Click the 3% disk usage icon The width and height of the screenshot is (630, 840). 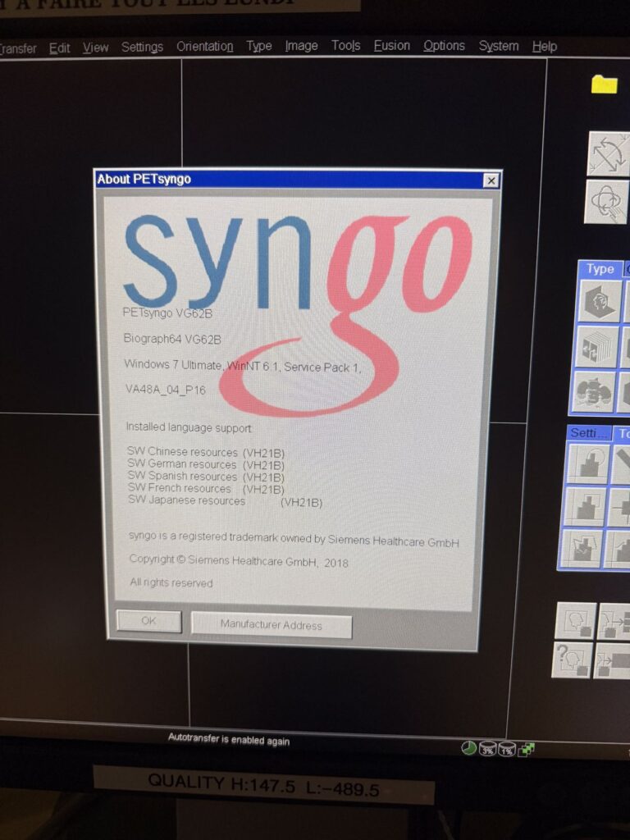[x=487, y=749]
